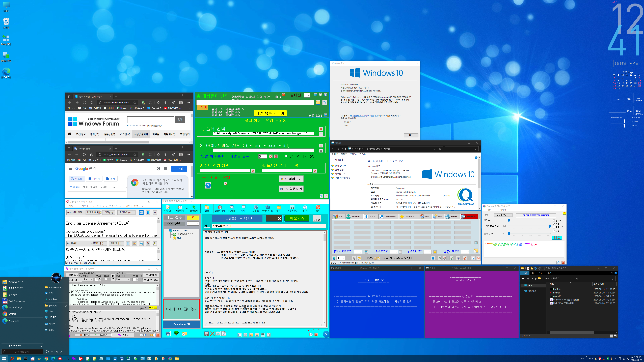Viewport: 644px width, 362px height.
Task: Click ini button in 구글 번역 도우미
Action: (x=155, y=212)
